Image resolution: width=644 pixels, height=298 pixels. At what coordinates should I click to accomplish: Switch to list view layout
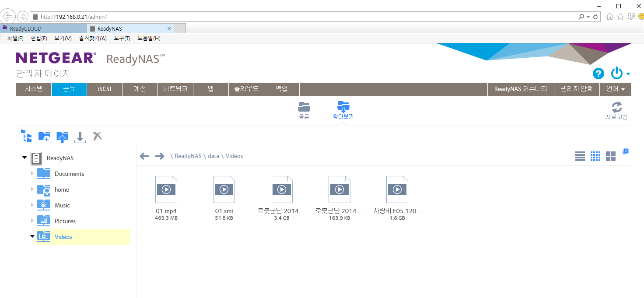580,156
